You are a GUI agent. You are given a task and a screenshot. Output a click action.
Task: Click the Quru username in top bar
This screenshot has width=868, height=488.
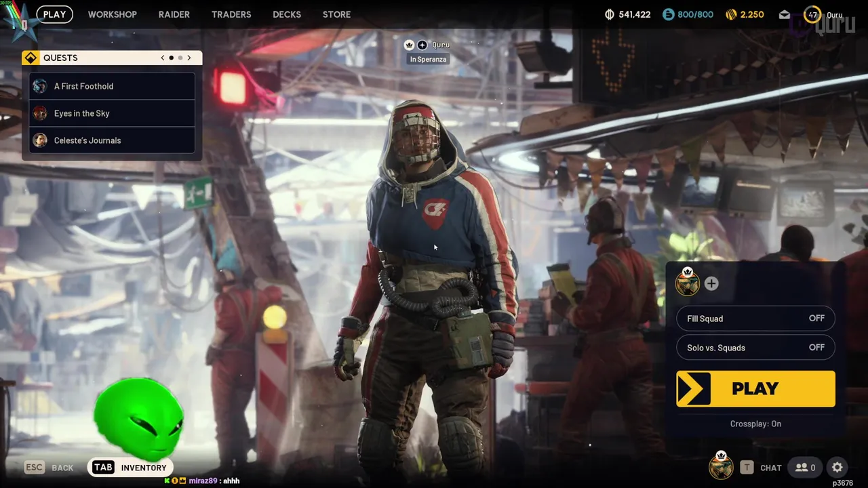click(x=835, y=14)
